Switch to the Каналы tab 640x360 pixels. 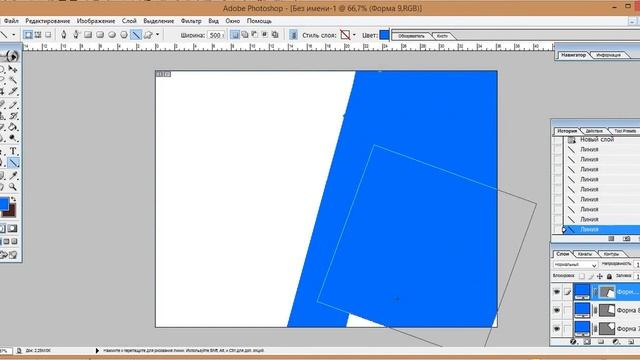(585, 254)
